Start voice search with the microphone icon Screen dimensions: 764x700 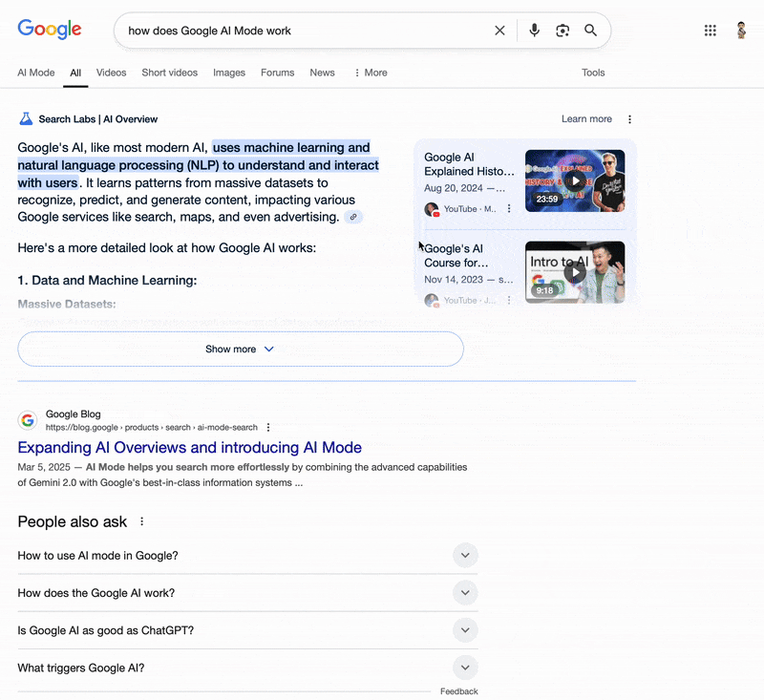point(534,31)
